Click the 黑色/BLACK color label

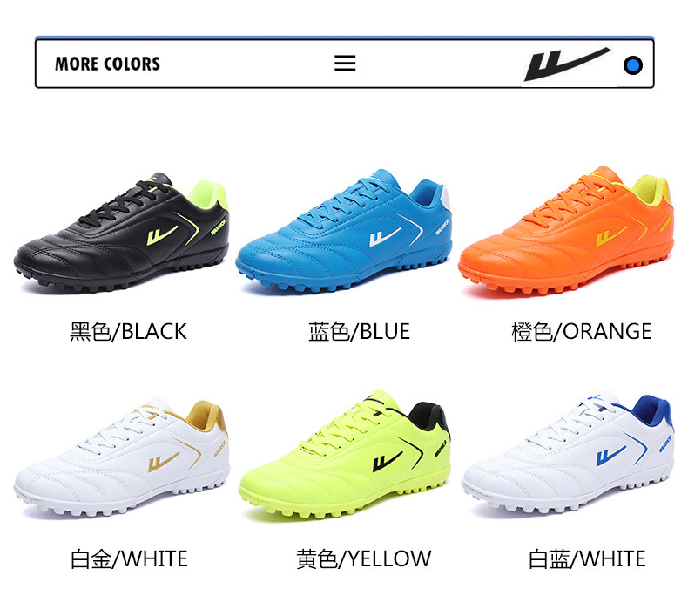pyautogui.click(x=129, y=331)
